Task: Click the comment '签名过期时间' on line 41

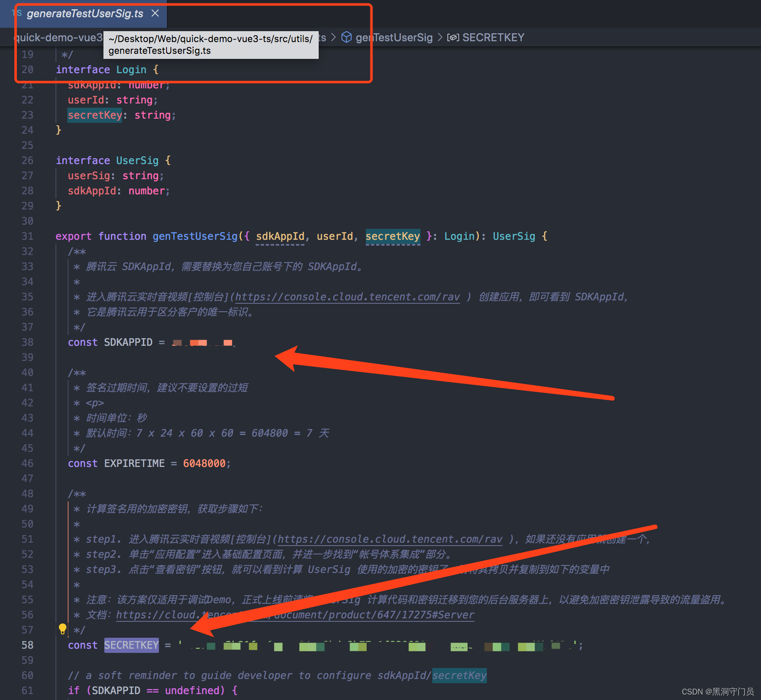Action: pos(161,388)
